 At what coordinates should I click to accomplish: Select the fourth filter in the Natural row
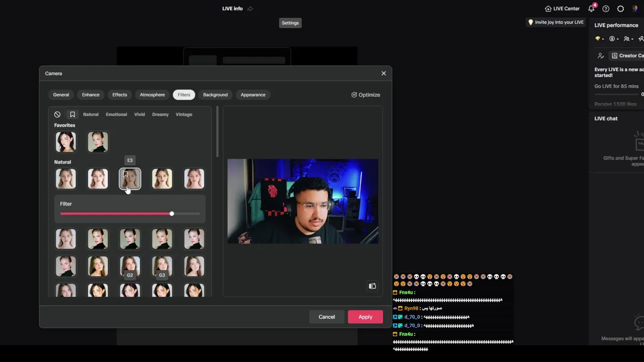[162, 179]
